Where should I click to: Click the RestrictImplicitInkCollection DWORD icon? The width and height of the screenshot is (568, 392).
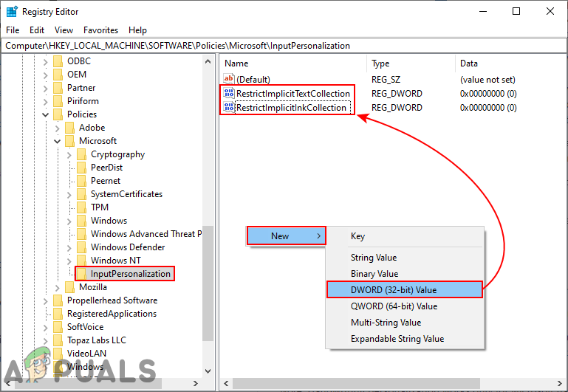228,108
